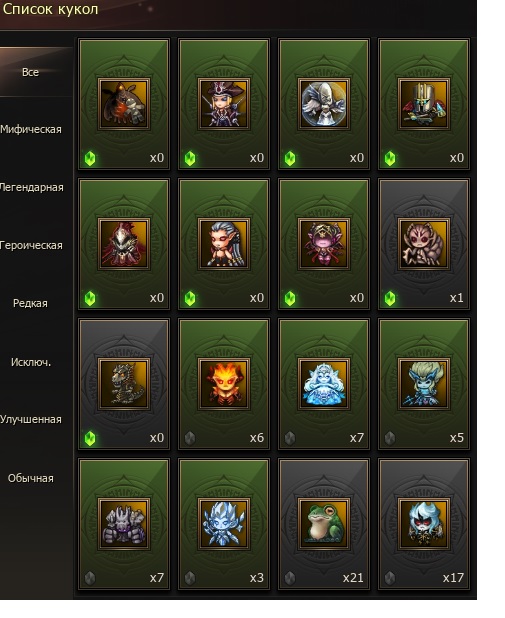Click the green gem on the x1 card
This screenshot has width=505, height=618.
[390, 298]
